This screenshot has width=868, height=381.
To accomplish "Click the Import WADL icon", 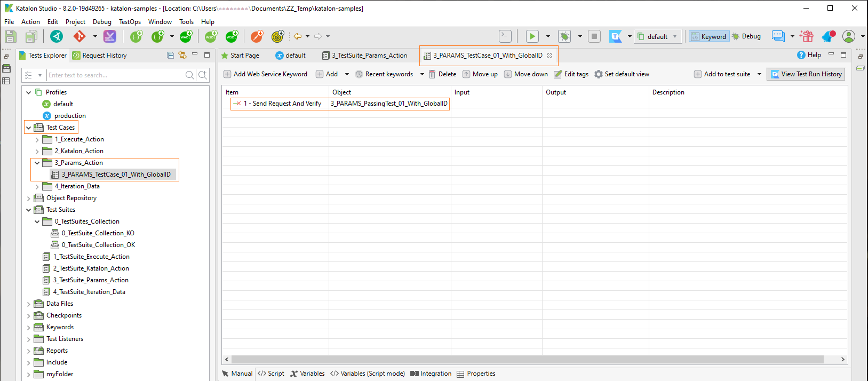I will coord(186,36).
